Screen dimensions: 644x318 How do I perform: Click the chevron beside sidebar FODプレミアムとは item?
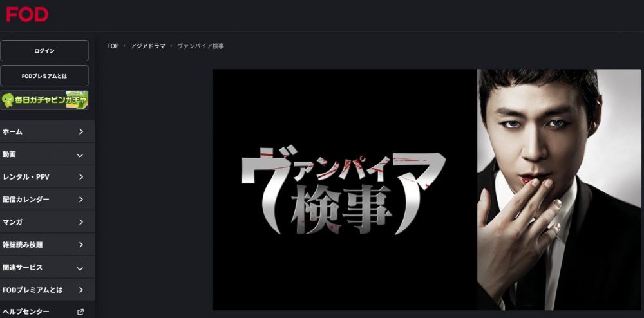[81, 290]
